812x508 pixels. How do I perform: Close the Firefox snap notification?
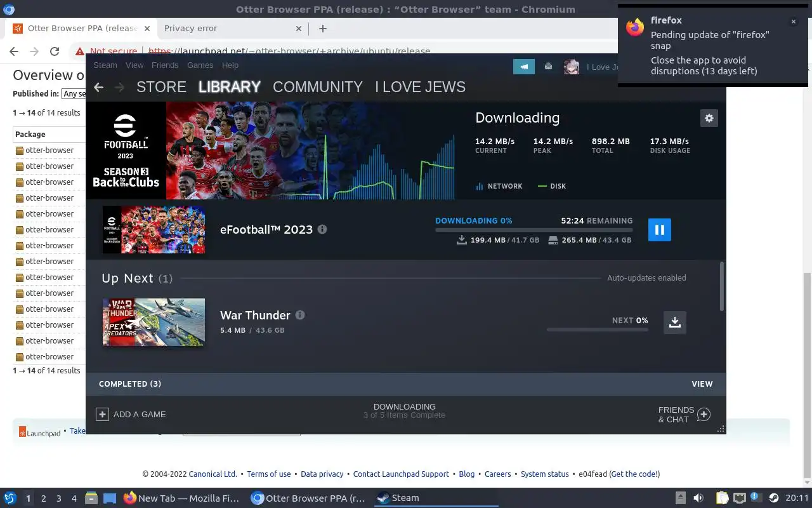[x=793, y=22]
